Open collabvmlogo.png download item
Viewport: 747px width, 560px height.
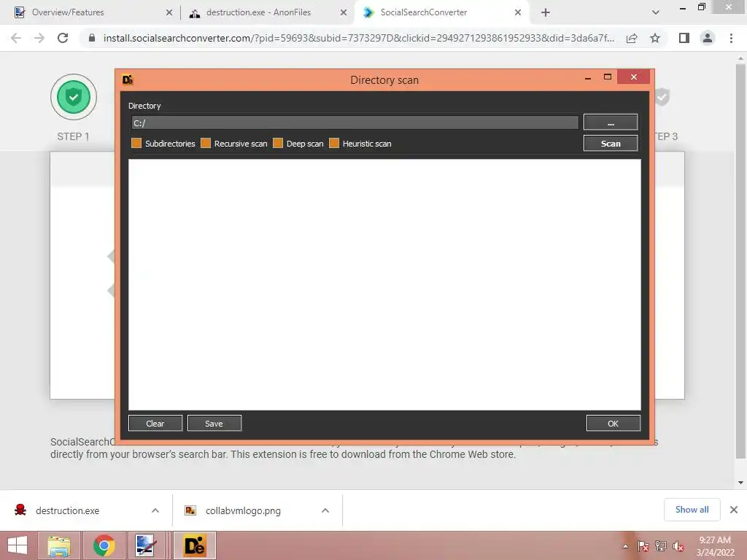point(243,510)
